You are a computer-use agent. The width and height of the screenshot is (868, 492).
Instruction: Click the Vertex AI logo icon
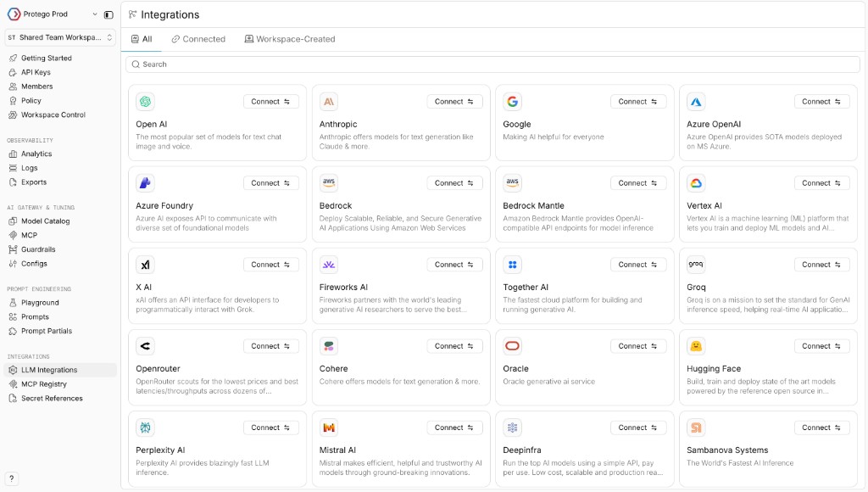[696, 183]
